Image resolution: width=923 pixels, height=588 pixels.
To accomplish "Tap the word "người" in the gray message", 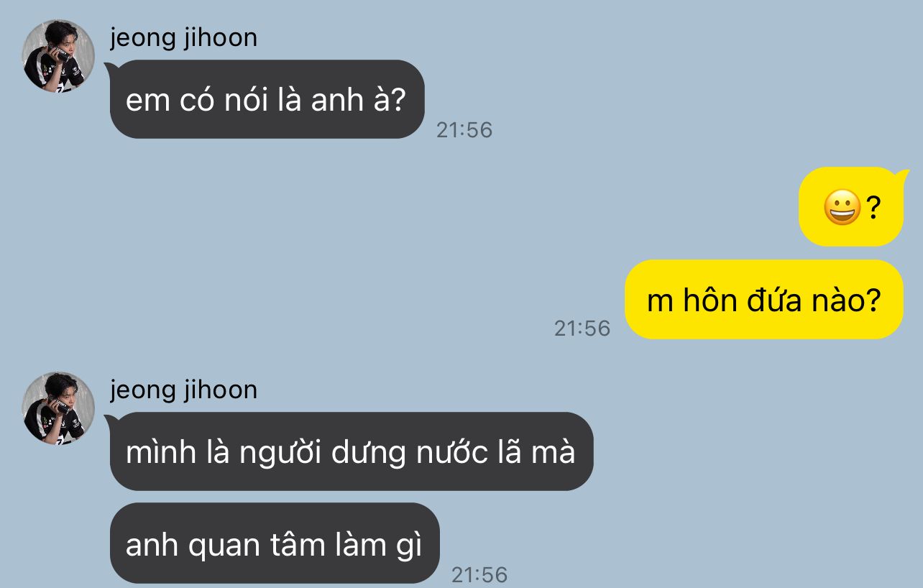I will pos(280,454).
